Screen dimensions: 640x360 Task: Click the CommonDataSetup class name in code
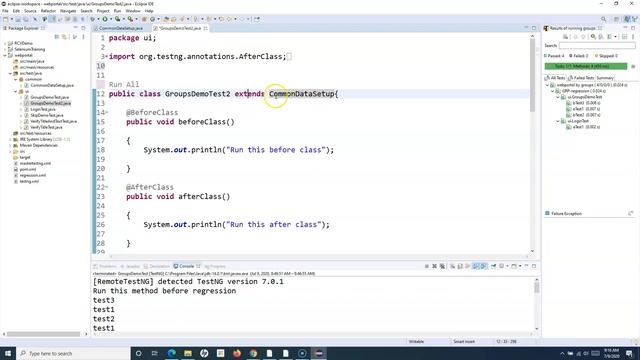pos(302,94)
